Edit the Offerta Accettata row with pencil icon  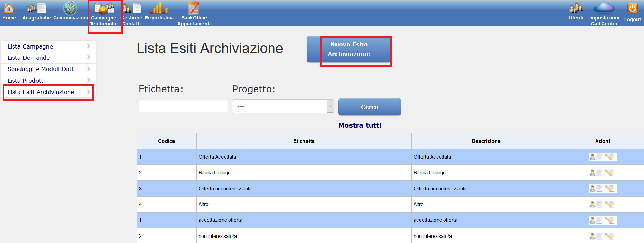click(610, 157)
